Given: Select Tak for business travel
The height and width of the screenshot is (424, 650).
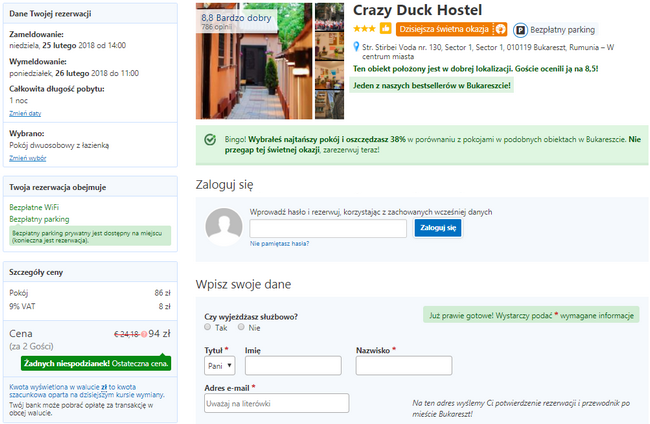Looking at the screenshot, I should 207,327.
